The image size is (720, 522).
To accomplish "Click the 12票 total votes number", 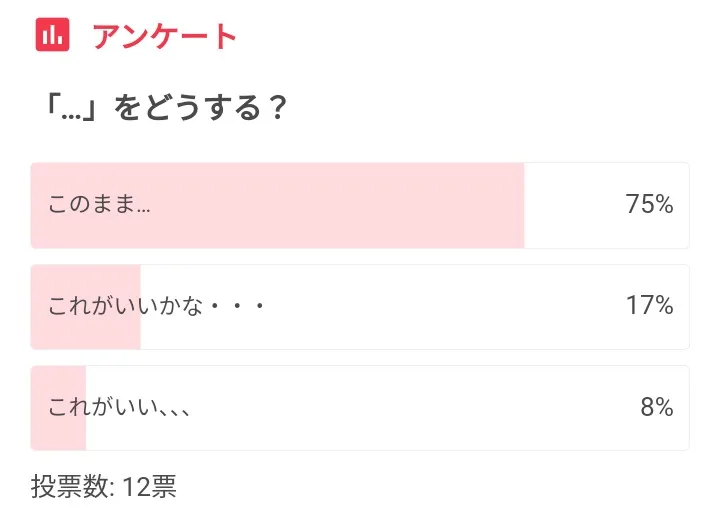I will 150,487.
